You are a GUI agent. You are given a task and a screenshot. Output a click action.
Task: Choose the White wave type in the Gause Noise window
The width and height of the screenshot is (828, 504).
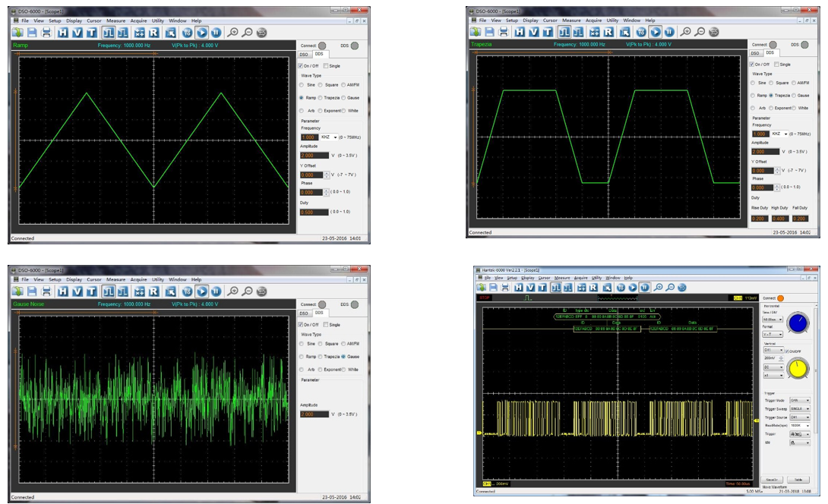click(x=343, y=370)
